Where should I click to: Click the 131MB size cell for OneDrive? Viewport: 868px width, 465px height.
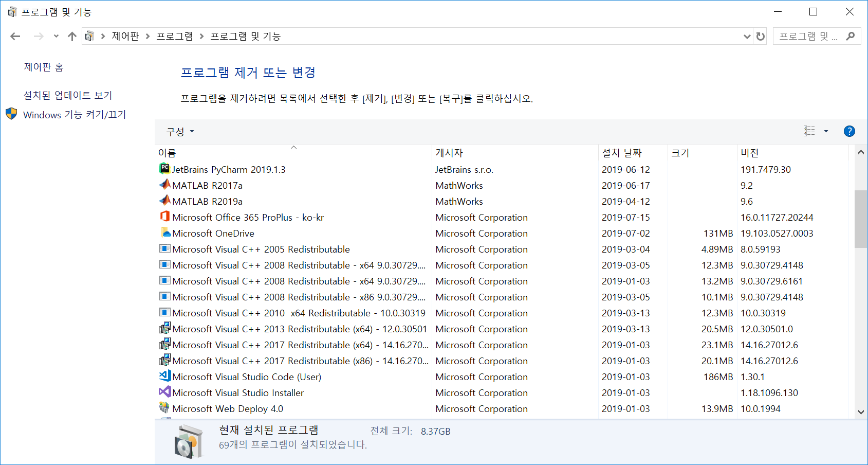tap(718, 233)
